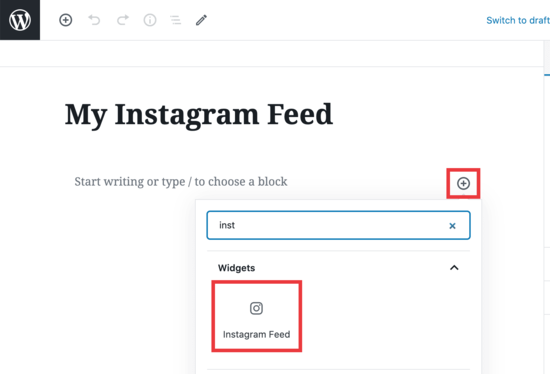
Task: Click the WordPress logo to view posts
Action: [20, 20]
